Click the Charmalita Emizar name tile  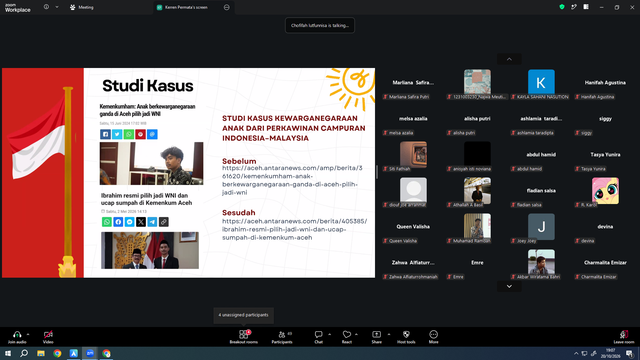tap(605, 262)
